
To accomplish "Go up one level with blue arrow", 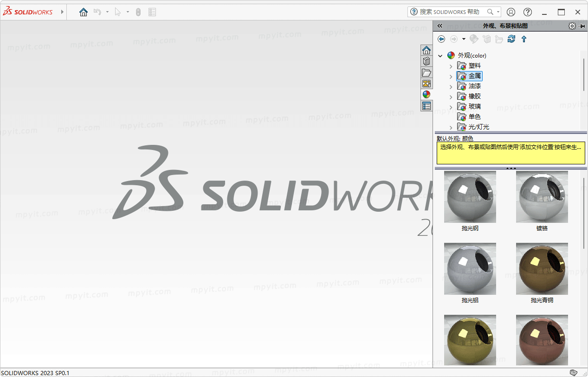I will (524, 39).
